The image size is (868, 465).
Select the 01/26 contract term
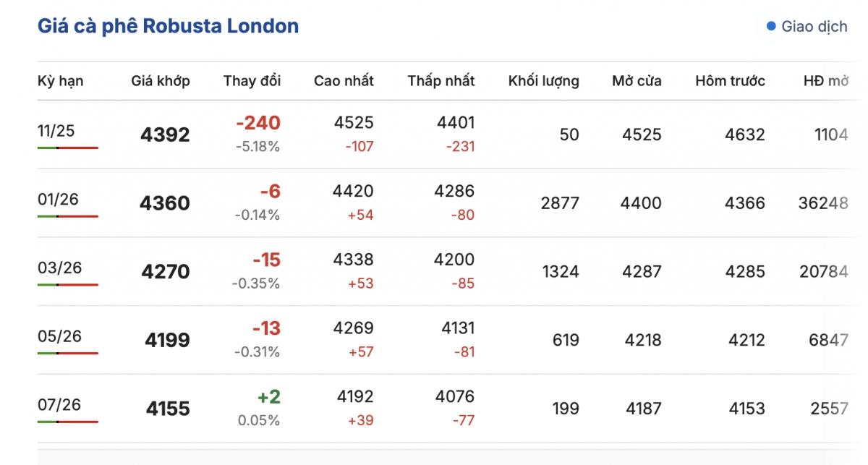point(56,200)
